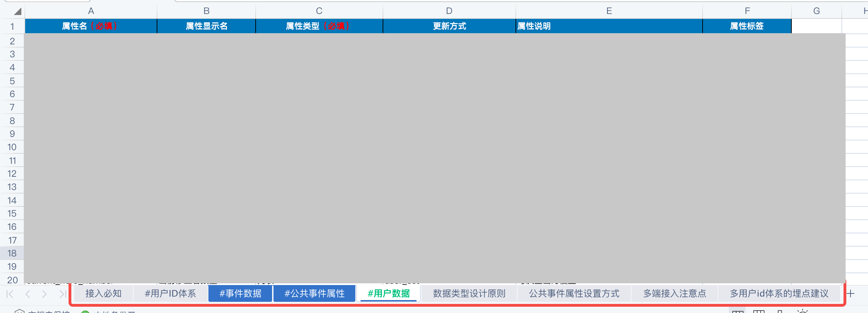Switch to #用户ID体系 sheet tab
868x313 pixels.
pyautogui.click(x=170, y=293)
